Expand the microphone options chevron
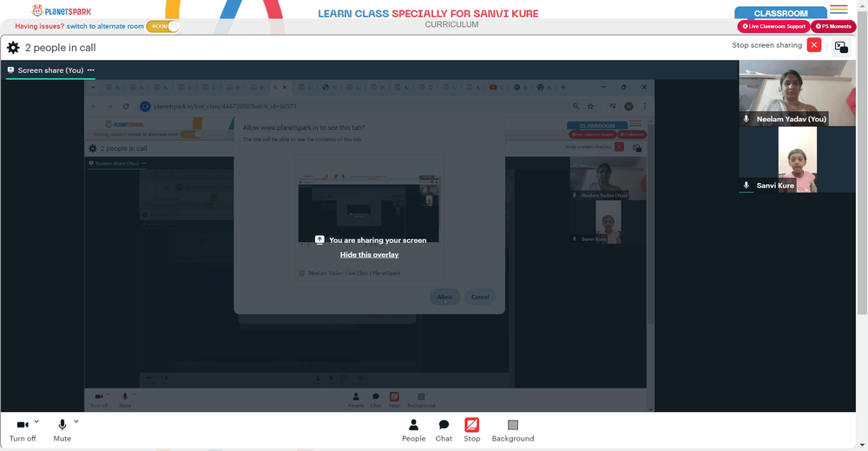Viewport: 868px width, 451px height. pos(76,422)
